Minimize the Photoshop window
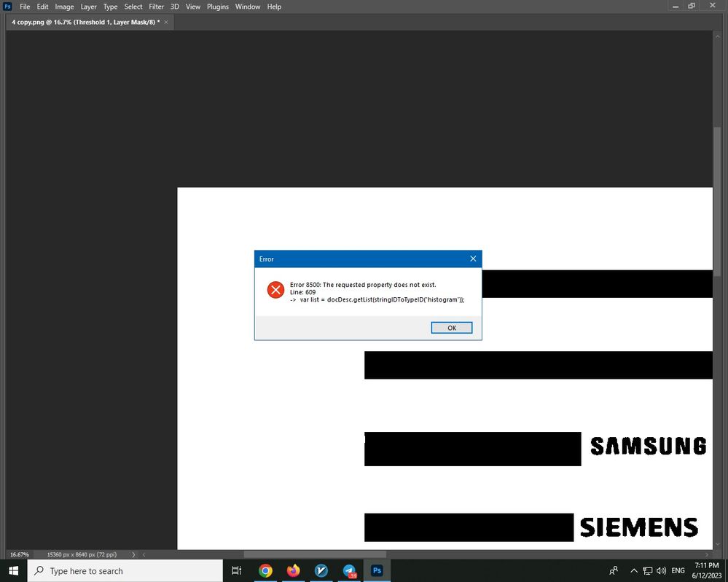 [x=676, y=6]
